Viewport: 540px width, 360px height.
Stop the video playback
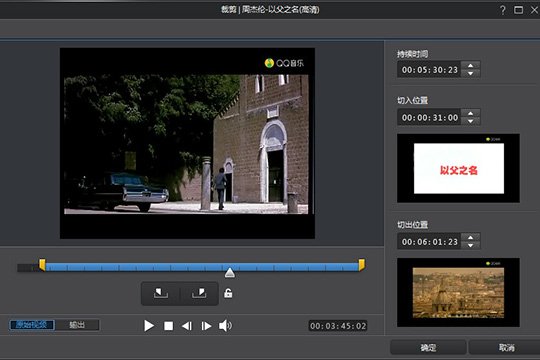coord(168,326)
